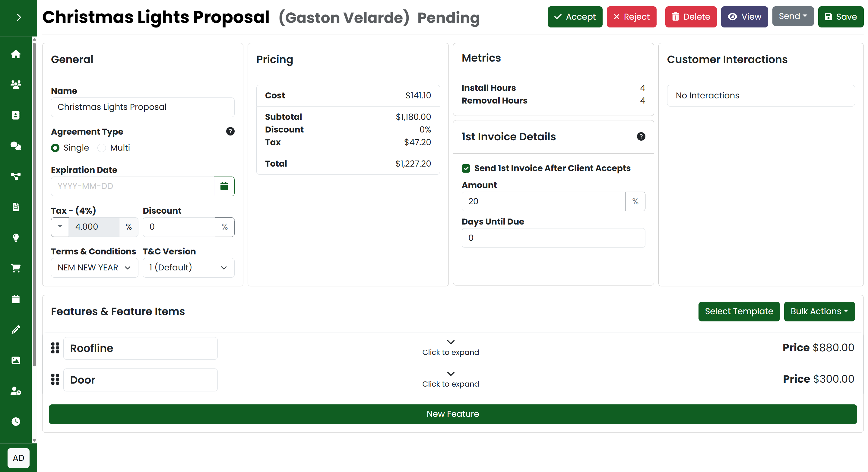Delete the proposal
Screen dimensions: 868x472
click(x=691, y=17)
